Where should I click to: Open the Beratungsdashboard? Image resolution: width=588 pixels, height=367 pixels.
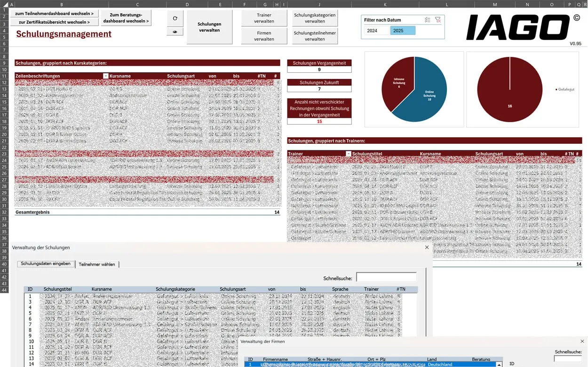[x=126, y=18]
